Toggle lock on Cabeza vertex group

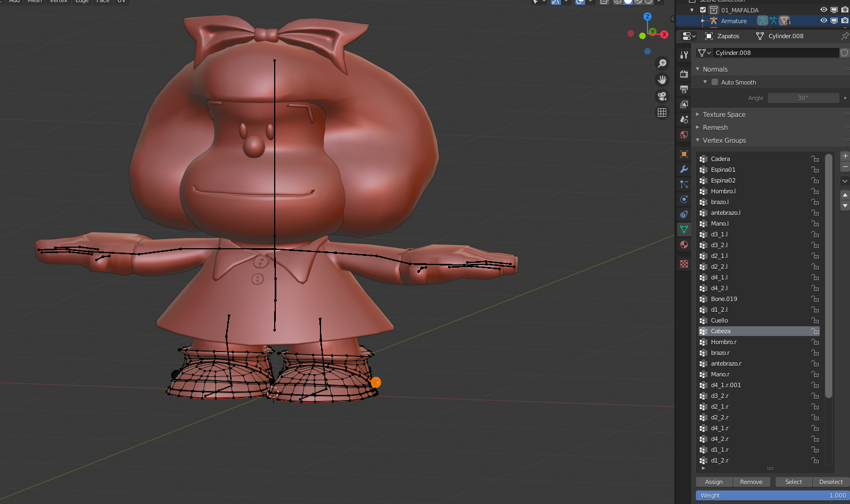tap(815, 331)
